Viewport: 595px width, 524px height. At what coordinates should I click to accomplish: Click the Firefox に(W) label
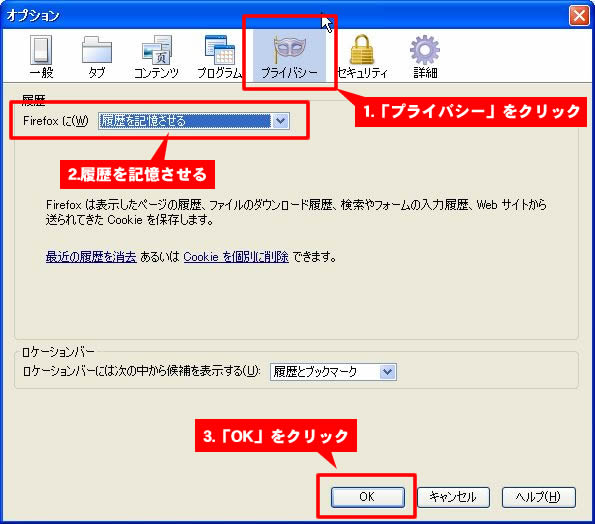[x=55, y=121]
